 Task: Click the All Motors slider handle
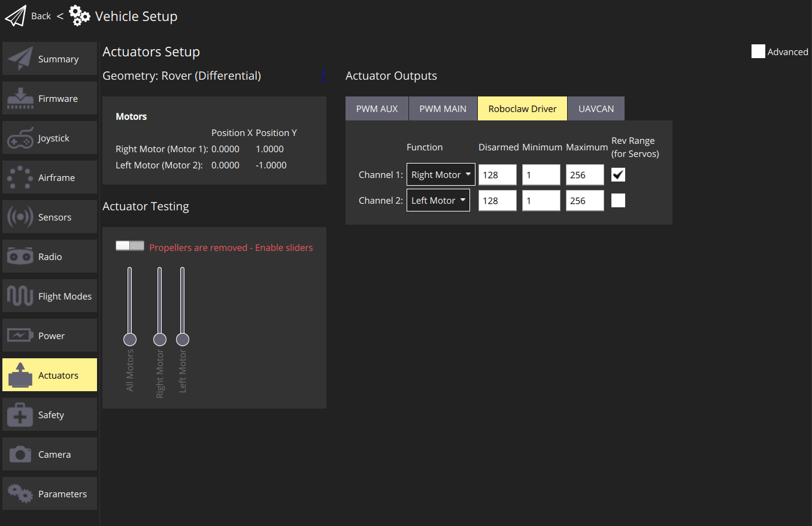[130, 340]
